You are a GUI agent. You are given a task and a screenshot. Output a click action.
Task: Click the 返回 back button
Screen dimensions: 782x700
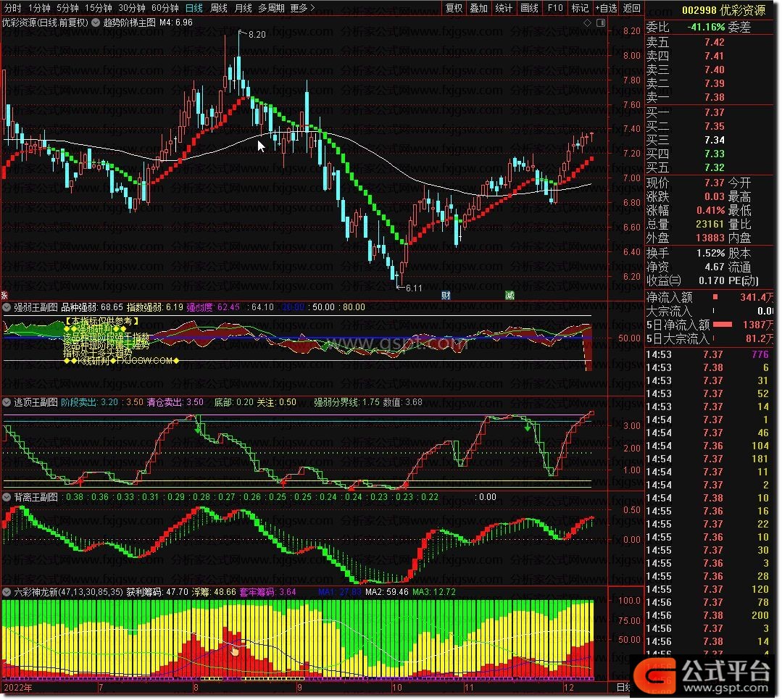pos(632,8)
